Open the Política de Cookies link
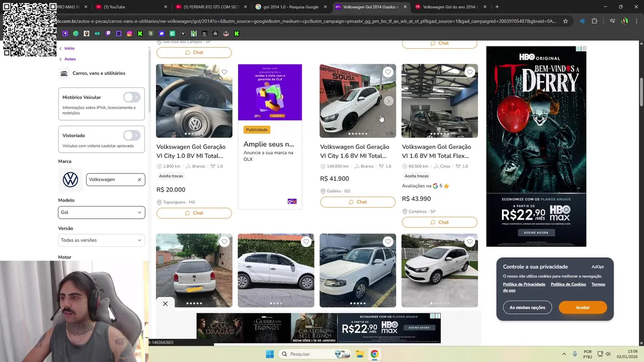 pyautogui.click(x=569, y=284)
